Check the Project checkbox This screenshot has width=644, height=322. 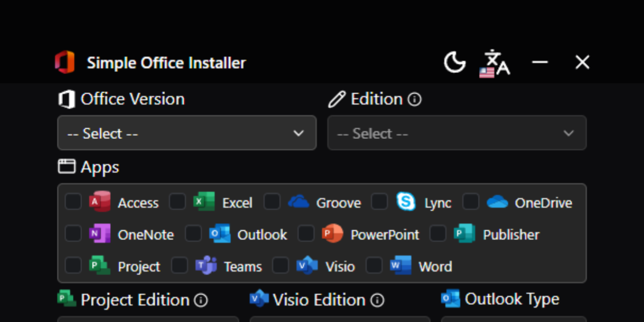pos(73,265)
